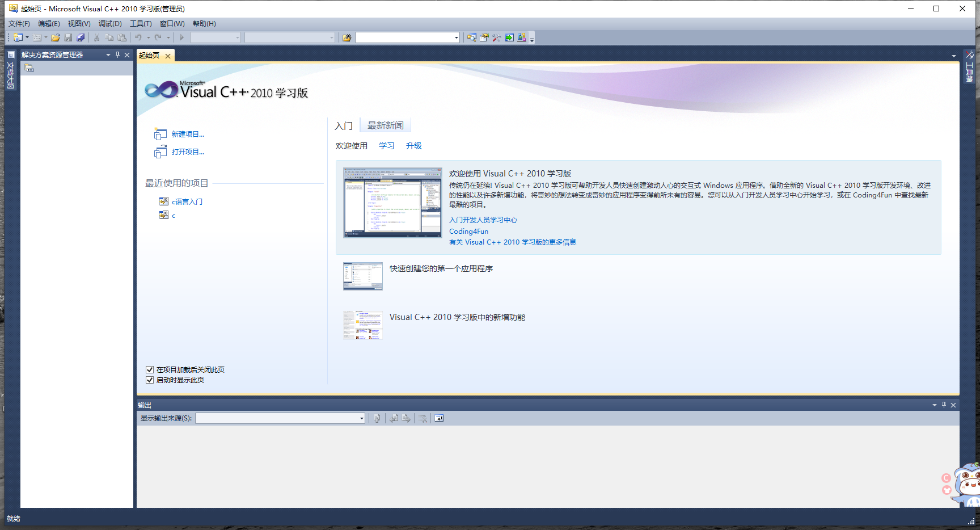Select the 欢迎使用 sub-tab

click(x=352, y=146)
